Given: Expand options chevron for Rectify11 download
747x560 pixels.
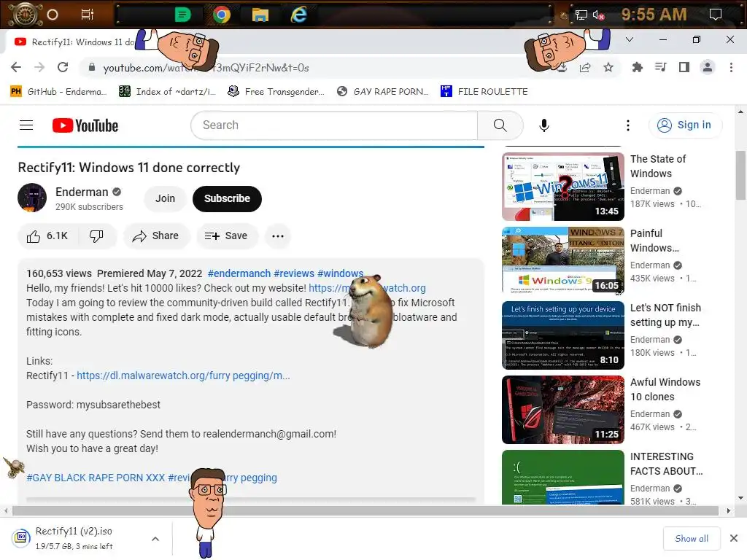Looking at the screenshot, I should pos(155,539).
